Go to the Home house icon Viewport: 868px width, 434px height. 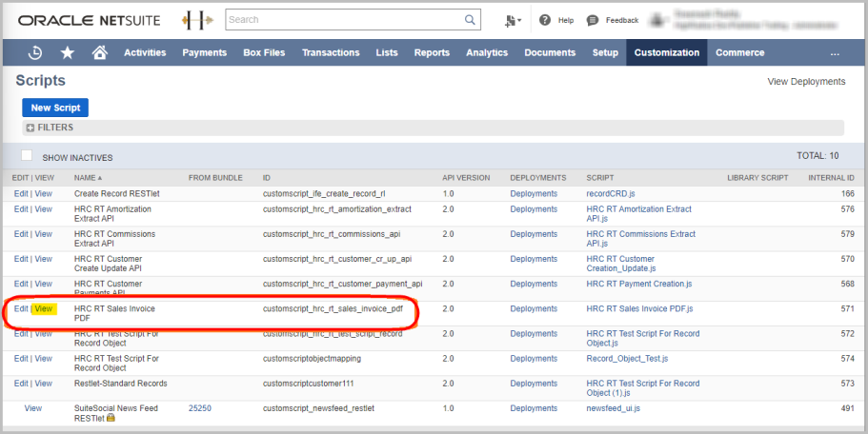tap(99, 53)
